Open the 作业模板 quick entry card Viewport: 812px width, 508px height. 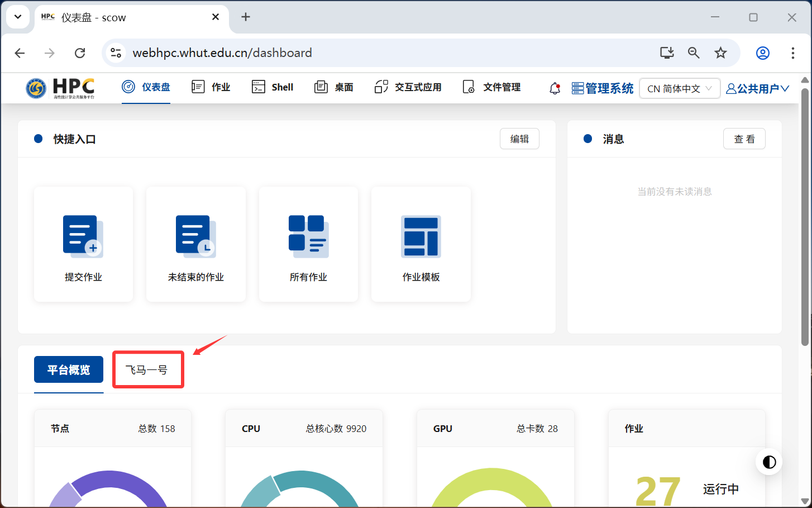[x=421, y=244]
